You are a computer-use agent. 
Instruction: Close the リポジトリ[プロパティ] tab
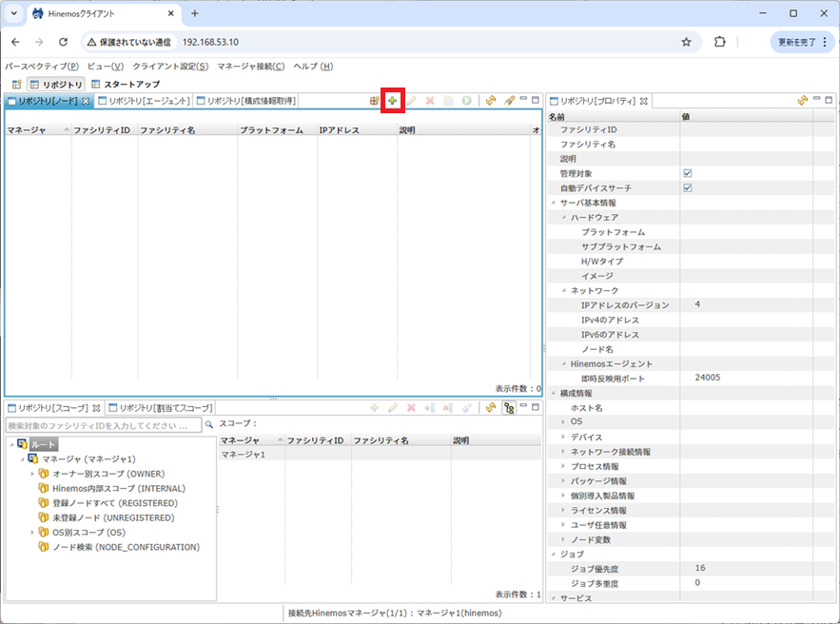(643, 101)
